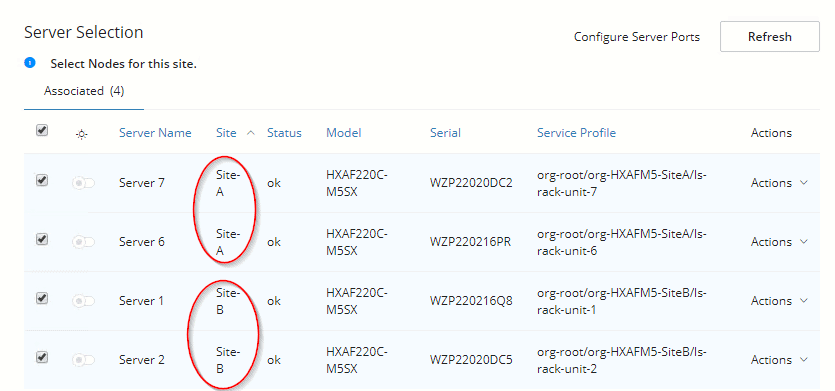Image resolution: width=835 pixels, height=391 pixels.
Task: Open Actions dropdown for Server 1
Action: tap(779, 301)
